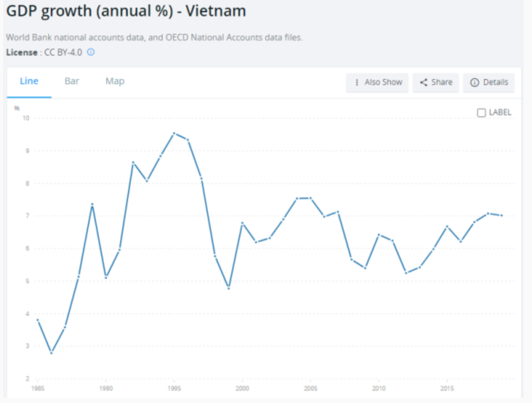Click the info icon beside CC BY-4.0

(91, 53)
